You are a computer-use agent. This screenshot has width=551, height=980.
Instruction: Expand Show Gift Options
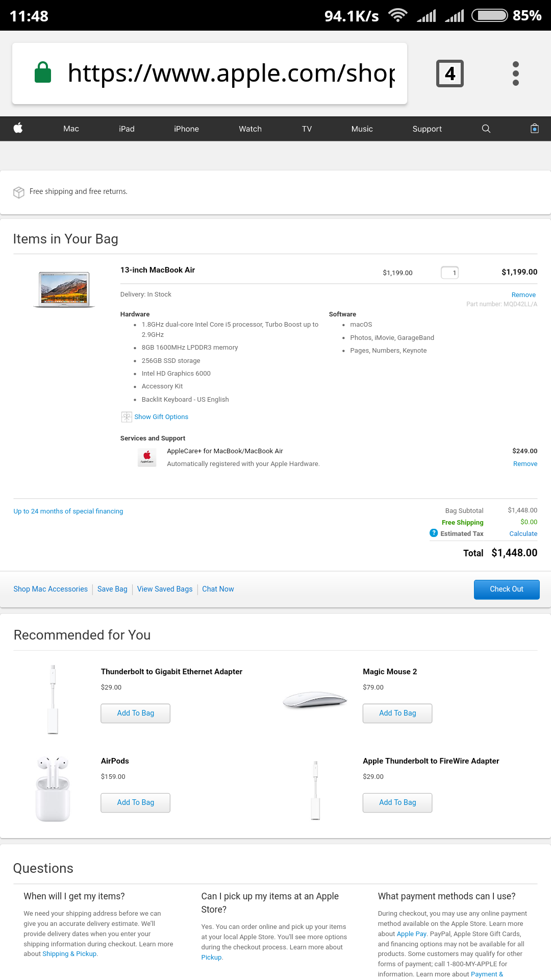161,417
